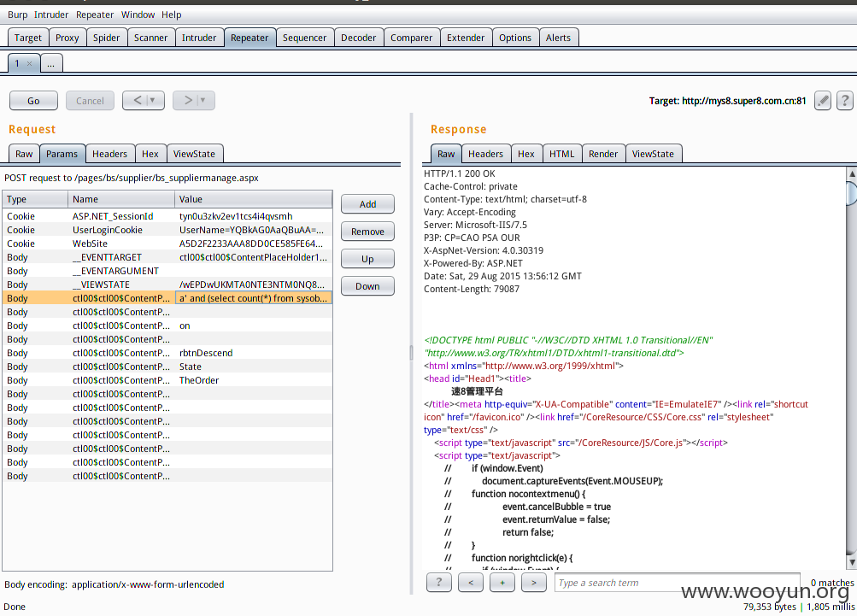Sort parameters by Type column header

(35, 199)
